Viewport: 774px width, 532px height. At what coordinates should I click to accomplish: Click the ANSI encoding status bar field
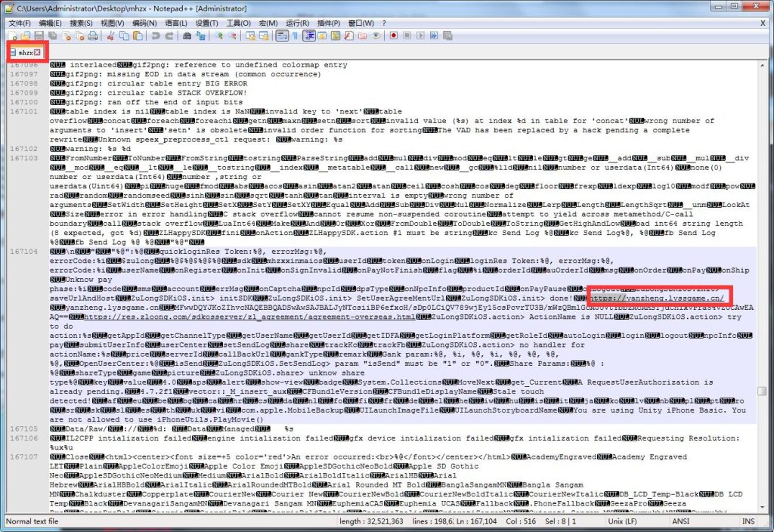680,521
